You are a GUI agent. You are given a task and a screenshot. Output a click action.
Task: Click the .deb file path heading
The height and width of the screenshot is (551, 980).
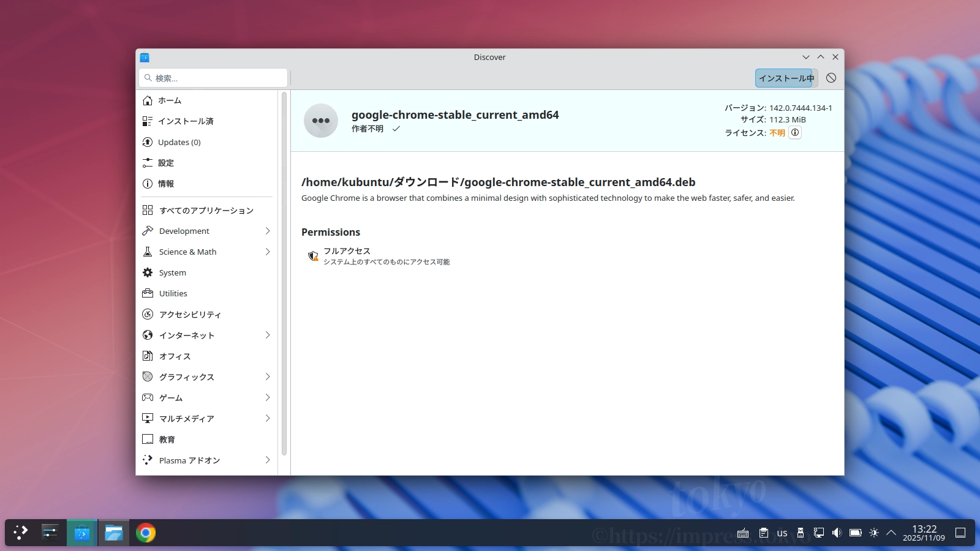499,182
